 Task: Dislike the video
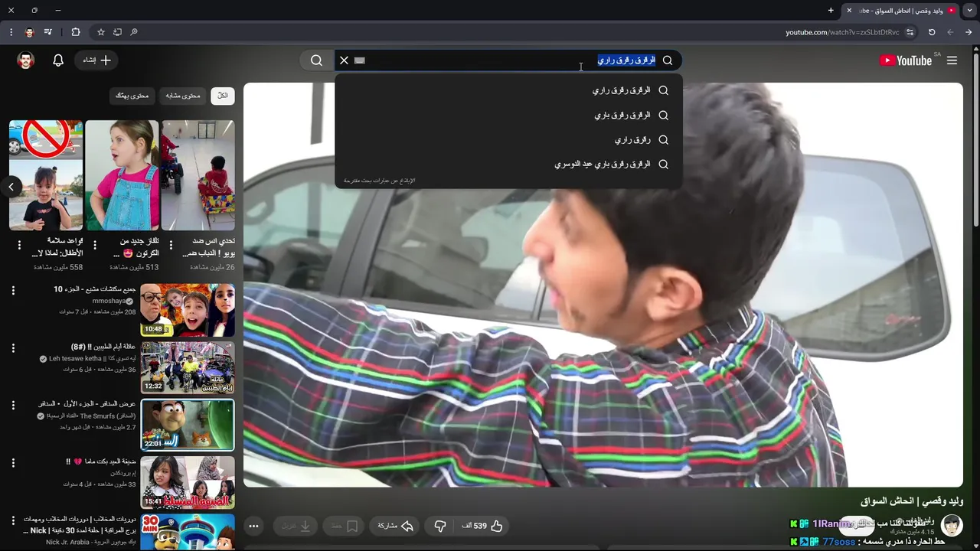coord(439,526)
